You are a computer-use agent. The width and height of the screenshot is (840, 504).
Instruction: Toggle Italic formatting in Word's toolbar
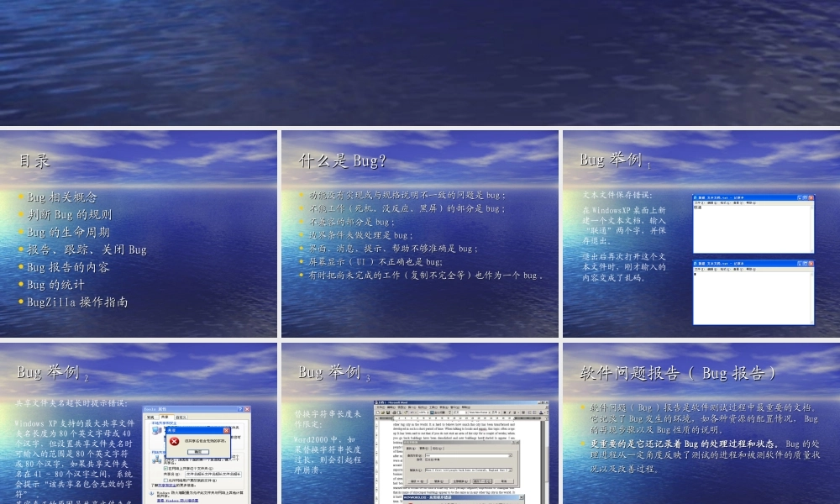pos(510,412)
